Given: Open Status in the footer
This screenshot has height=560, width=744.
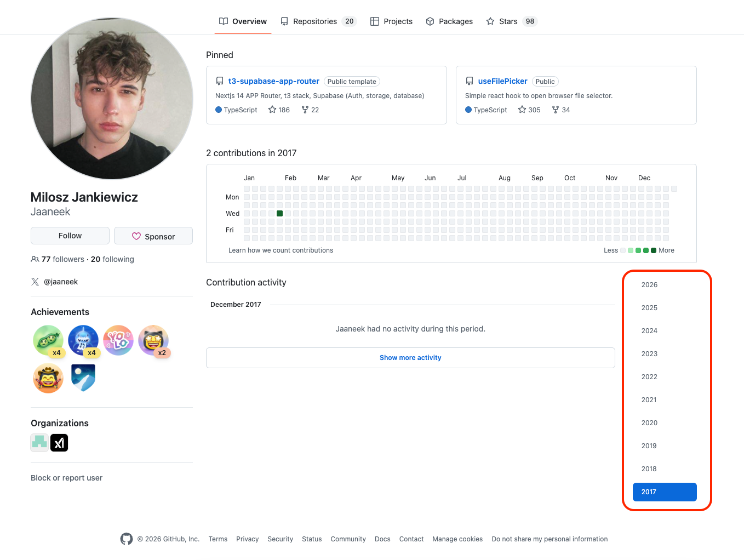Looking at the screenshot, I should (312, 539).
